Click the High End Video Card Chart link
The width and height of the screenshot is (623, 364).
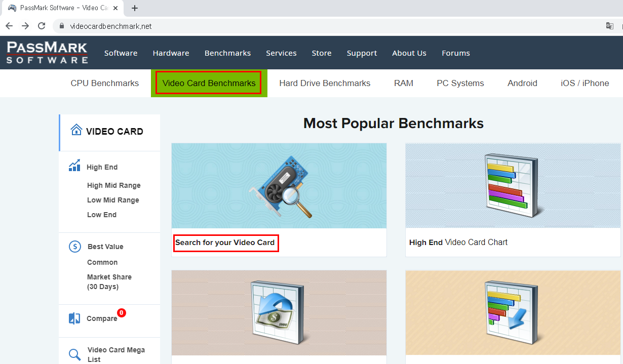[x=458, y=242]
